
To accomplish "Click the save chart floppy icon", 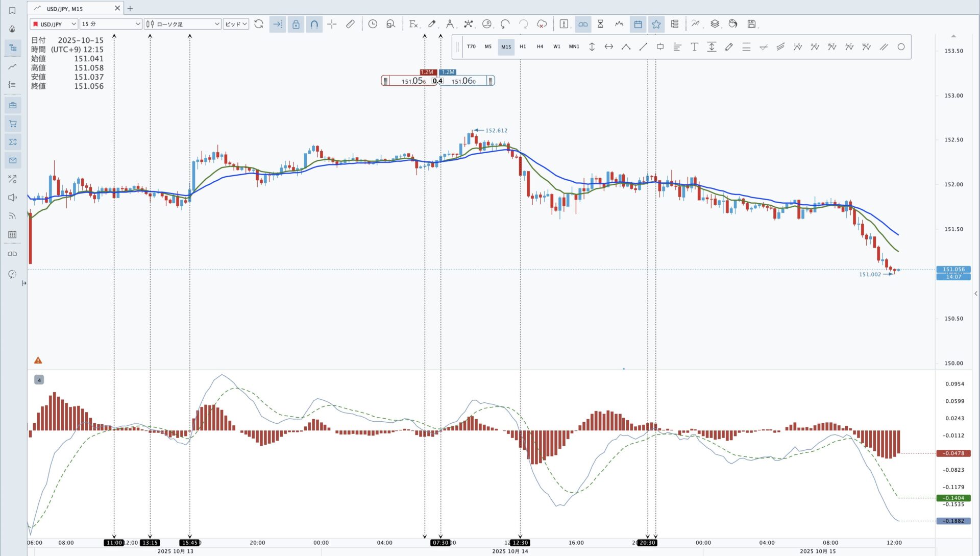I will coord(751,24).
